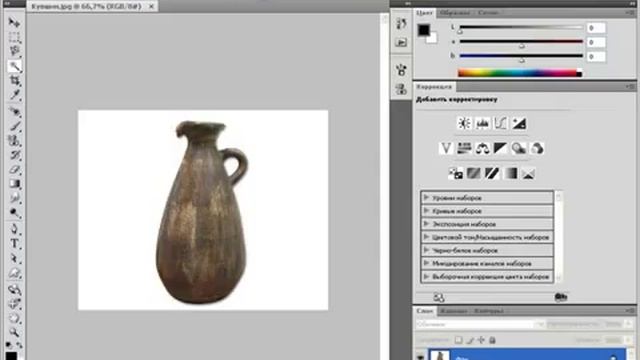Open the Color panel options menu
Screen dimensions: 640x360
coord(630,13)
